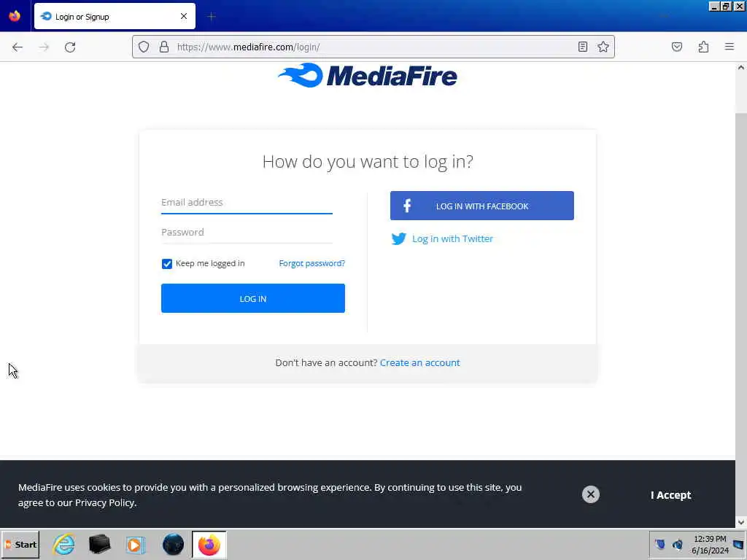
Task: Close the Login or Signup tab
Action: pyautogui.click(x=184, y=16)
